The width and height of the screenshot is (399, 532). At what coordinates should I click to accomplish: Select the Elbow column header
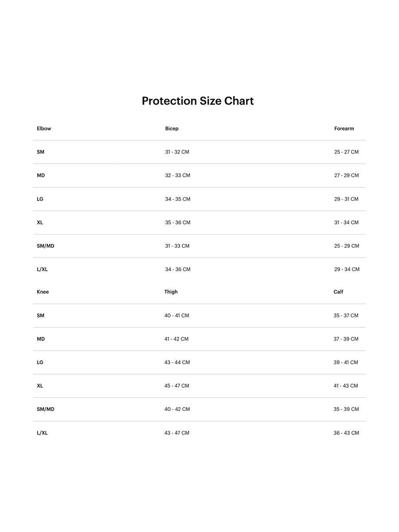coord(44,129)
